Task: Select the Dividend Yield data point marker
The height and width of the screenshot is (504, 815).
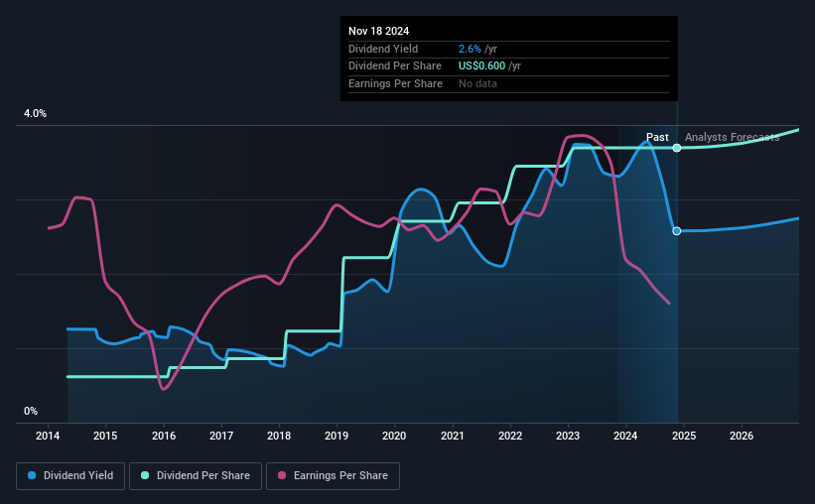Action: [x=677, y=231]
